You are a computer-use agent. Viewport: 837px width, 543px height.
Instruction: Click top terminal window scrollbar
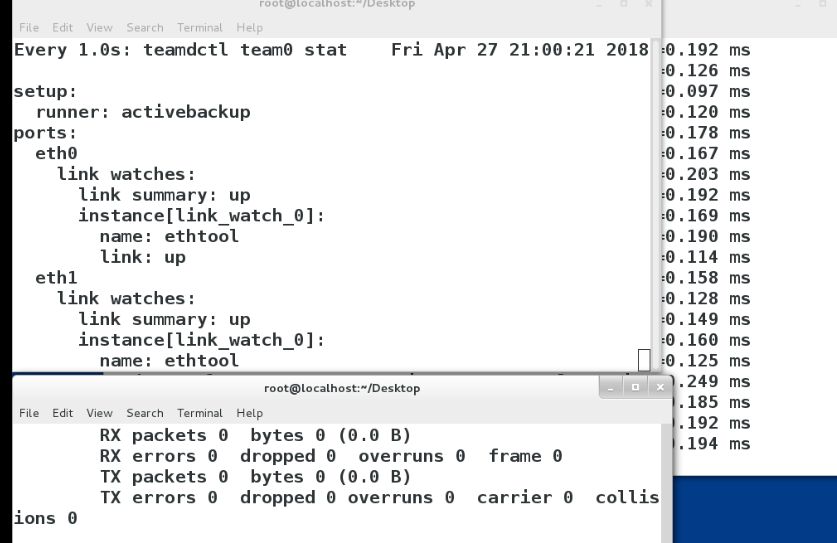(x=655, y=205)
